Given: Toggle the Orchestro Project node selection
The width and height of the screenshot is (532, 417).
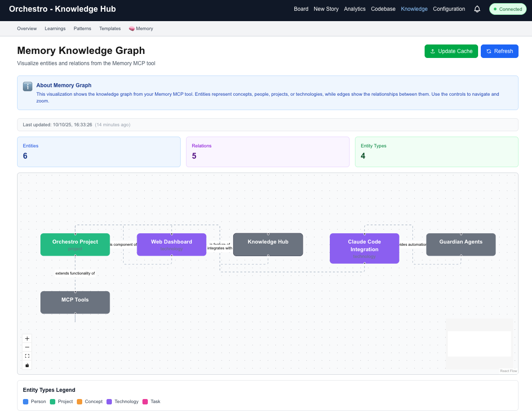Looking at the screenshot, I should point(75,244).
